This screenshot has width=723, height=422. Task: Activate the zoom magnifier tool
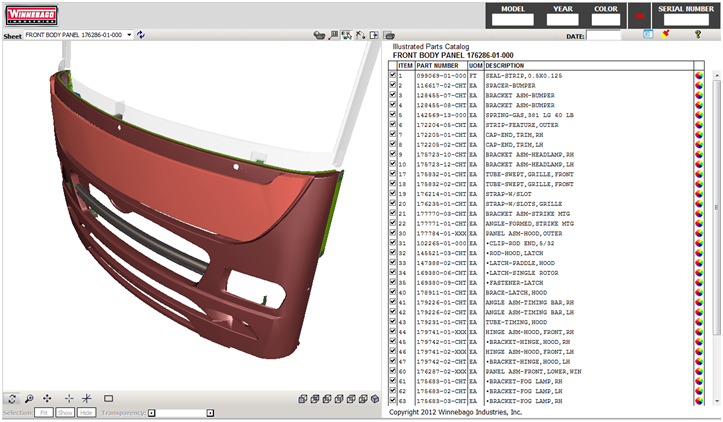pos(30,398)
